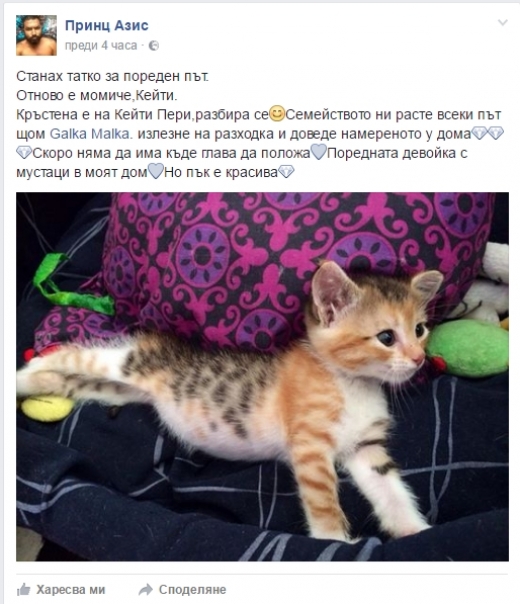Click the smiley emoji after 'разбира се'
The image size is (520, 604).
point(277,114)
